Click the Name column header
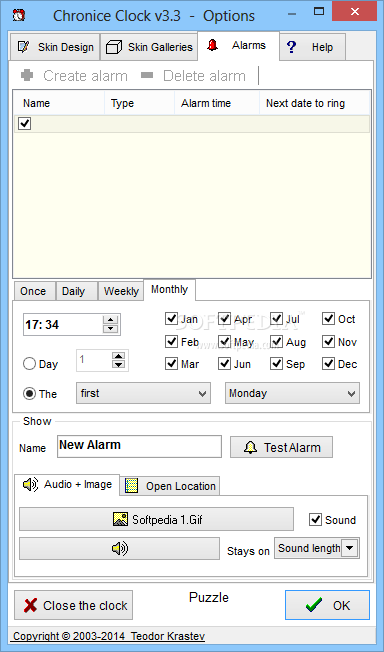Viewport: 384px width, 652px height. 59,103
